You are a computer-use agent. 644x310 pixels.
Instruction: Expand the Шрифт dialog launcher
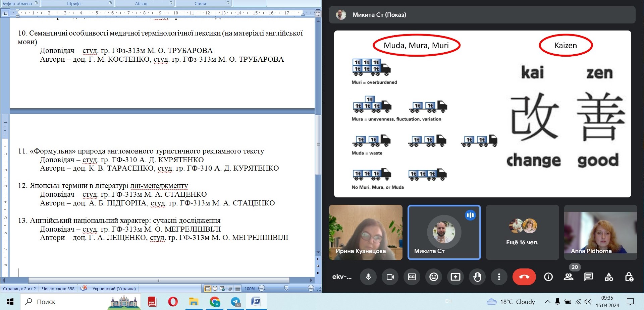tap(110, 3)
